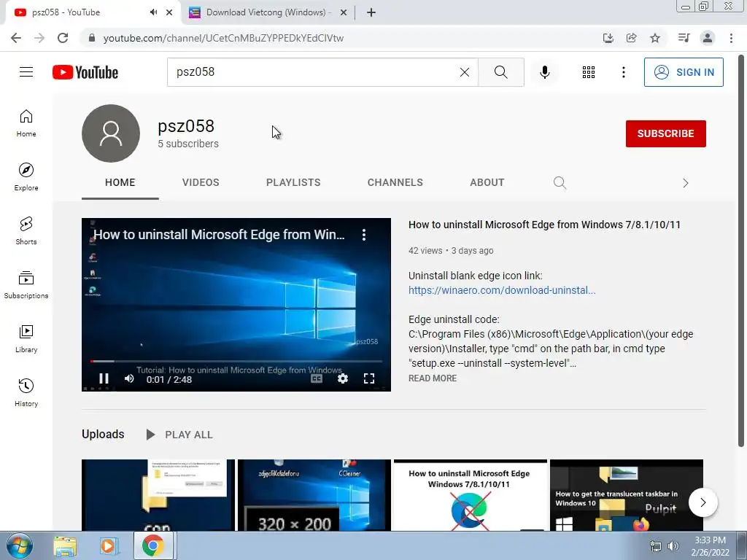
Task: Click the system tray volume icon
Action: point(673,546)
